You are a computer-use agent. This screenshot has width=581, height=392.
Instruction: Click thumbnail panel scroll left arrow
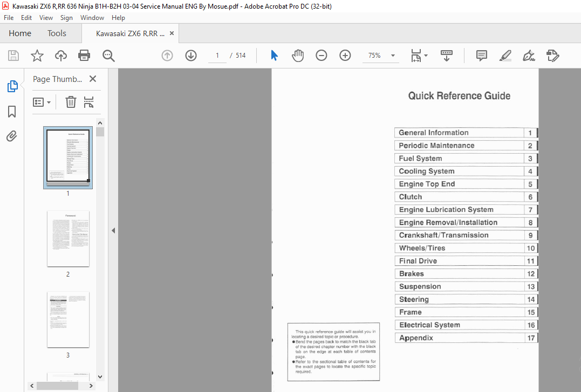pyautogui.click(x=32, y=386)
